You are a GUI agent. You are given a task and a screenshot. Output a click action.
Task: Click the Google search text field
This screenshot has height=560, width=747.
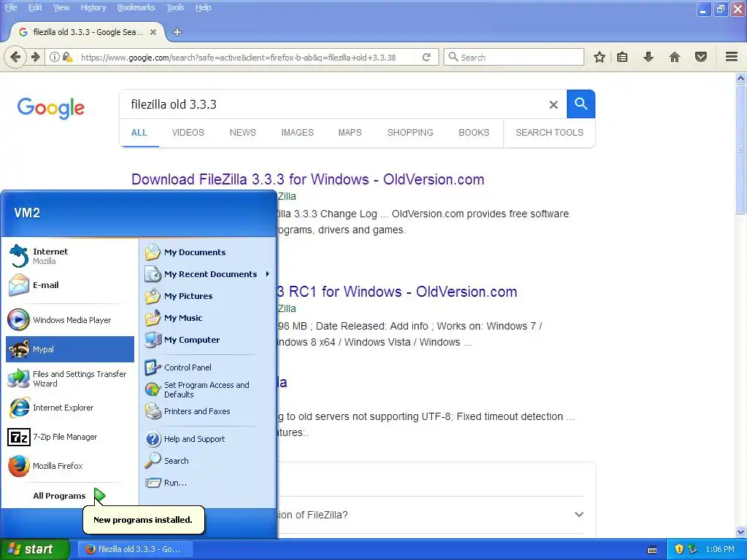pyautogui.click(x=333, y=104)
